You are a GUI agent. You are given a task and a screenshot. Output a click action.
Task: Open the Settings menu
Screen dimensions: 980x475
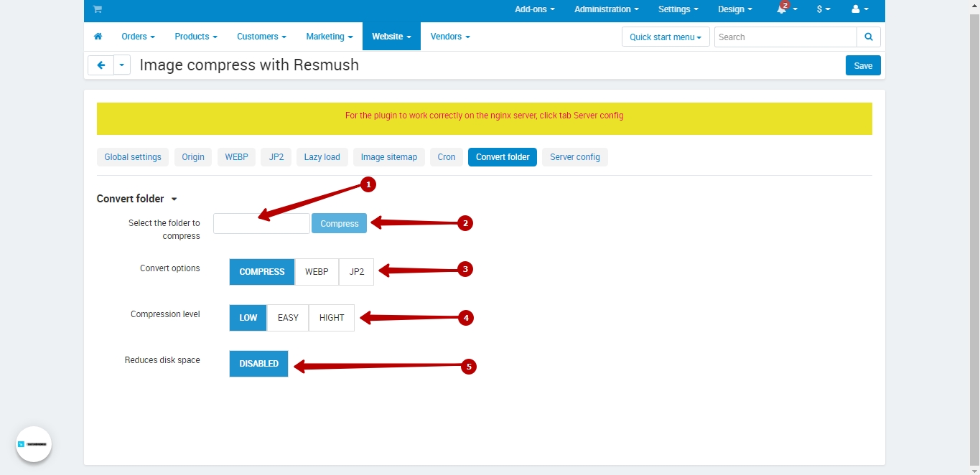click(x=678, y=9)
